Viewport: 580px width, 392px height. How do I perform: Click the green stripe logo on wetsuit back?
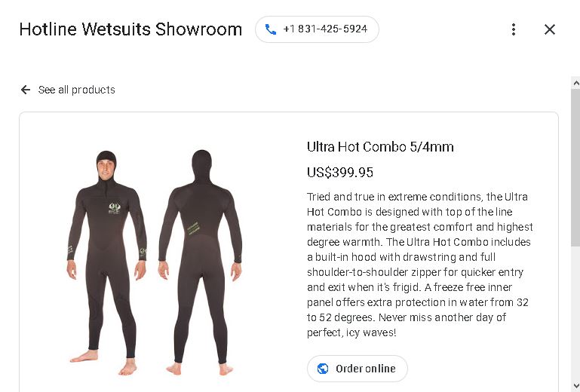pos(193,228)
